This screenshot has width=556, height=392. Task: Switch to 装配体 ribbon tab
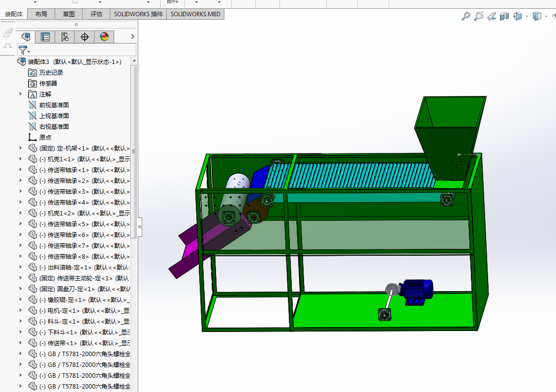coord(14,14)
